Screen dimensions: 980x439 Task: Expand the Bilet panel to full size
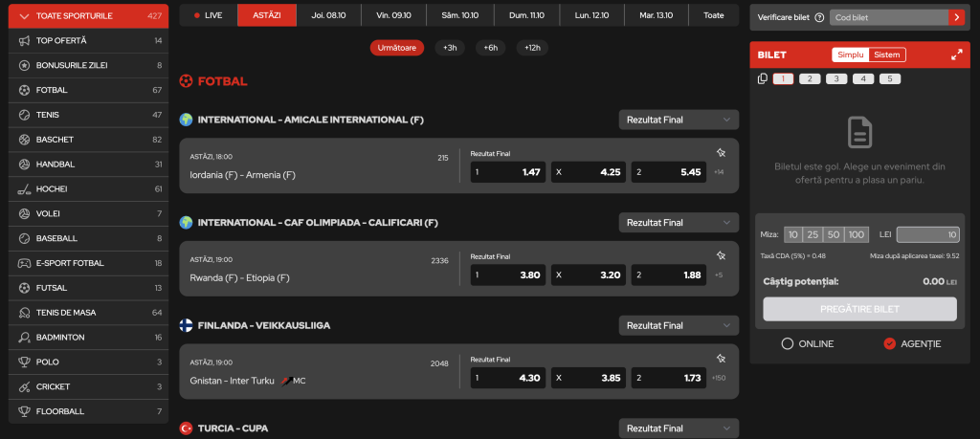tap(957, 55)
